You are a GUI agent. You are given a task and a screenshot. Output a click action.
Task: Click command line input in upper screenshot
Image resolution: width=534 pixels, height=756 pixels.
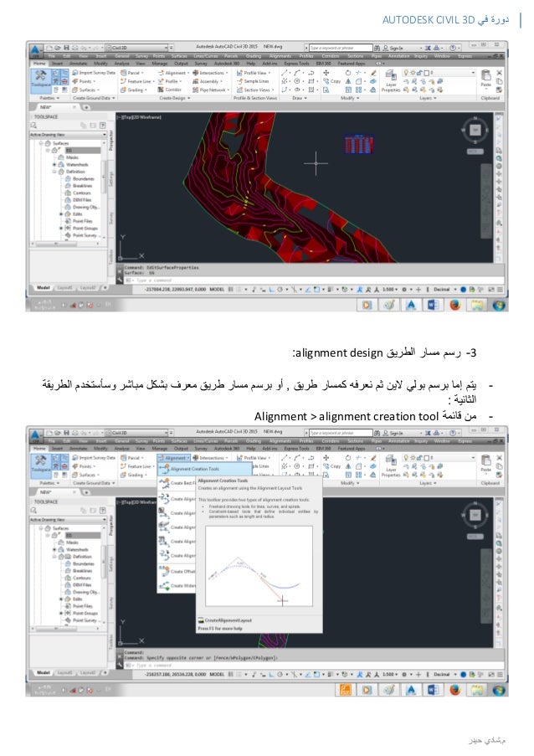[313, 280]
